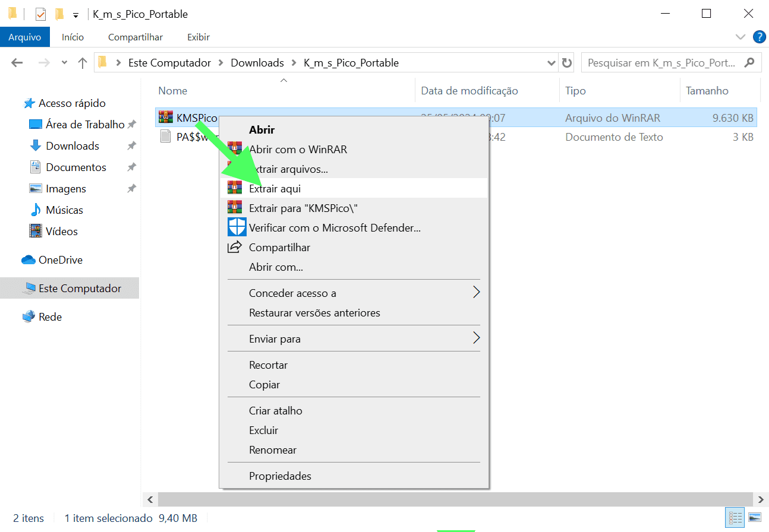
Task: Open Explorer help via question mark icon
Action: 759,37
